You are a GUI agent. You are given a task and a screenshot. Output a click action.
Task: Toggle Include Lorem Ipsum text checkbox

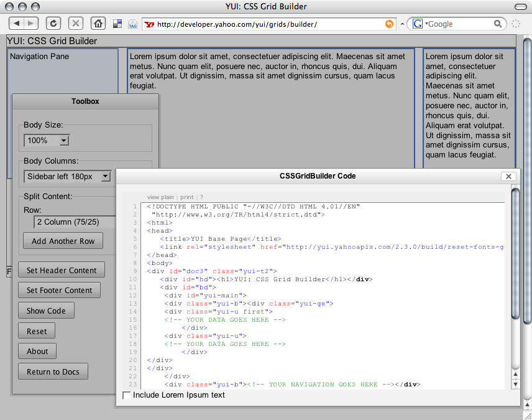point(127,395)
